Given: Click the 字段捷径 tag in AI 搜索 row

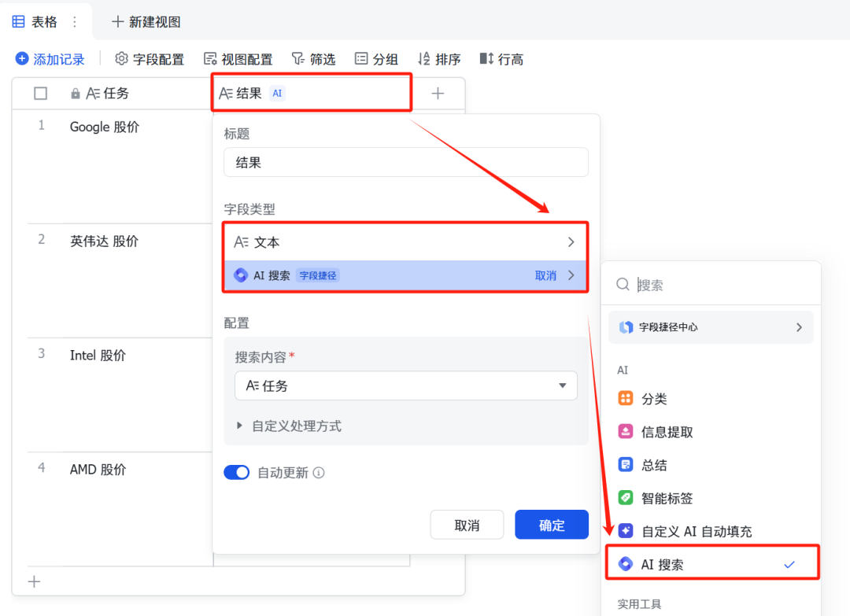Looking at the screenshot, I should point(318,275).
